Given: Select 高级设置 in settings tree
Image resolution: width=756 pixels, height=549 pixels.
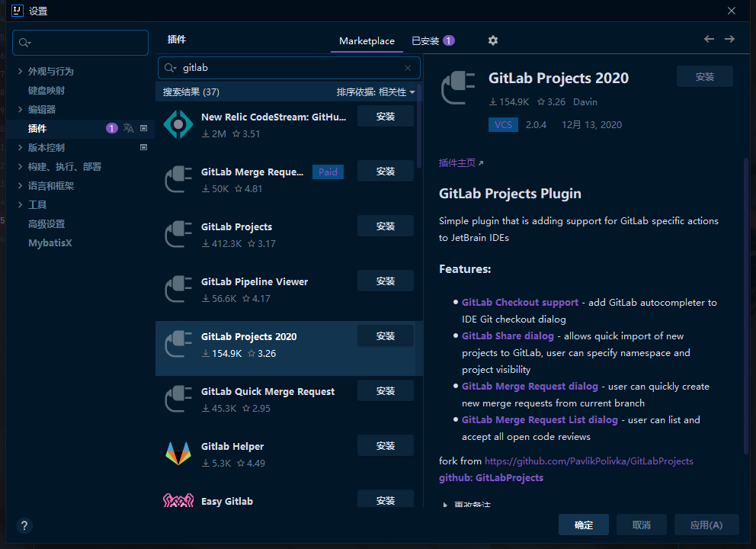Looking at the screenshot, I should pyautogui.click(x=46, y=224).
